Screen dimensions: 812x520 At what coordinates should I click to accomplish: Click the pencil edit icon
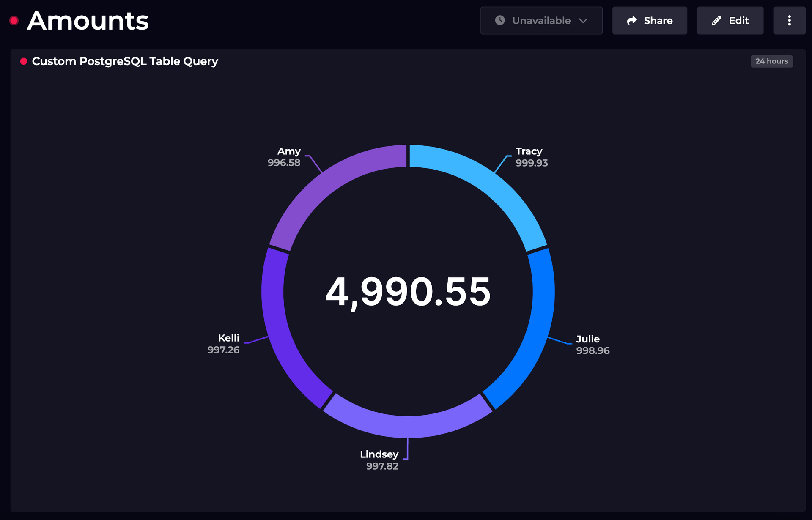point(716,21)
